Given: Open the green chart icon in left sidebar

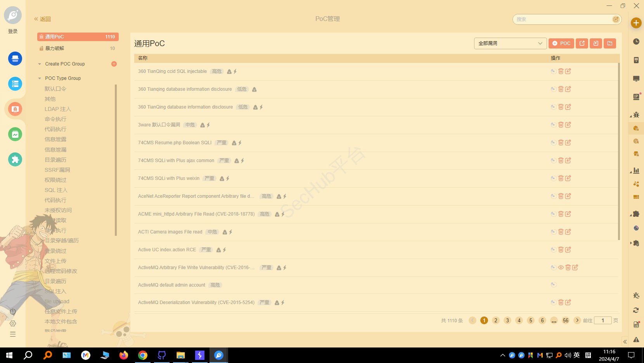Looking at the screenshot, I should pos(15,135).
